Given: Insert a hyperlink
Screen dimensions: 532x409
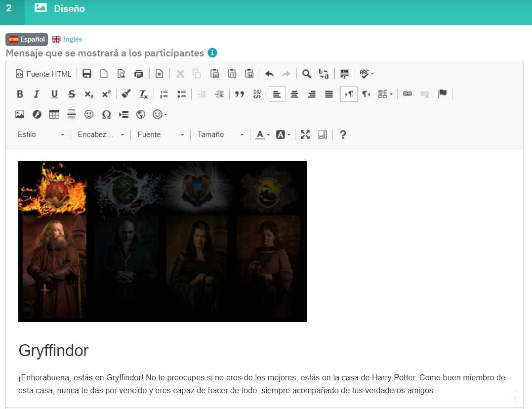Looking at the screenshot, I should pyautogui.click(x=408, y=94).
